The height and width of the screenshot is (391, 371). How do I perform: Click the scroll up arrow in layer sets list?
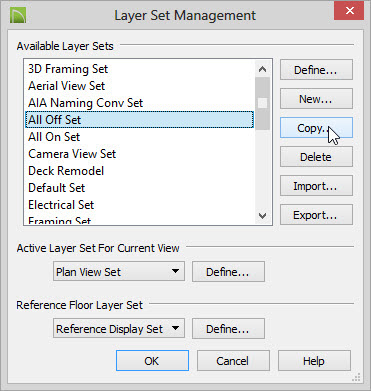point(263,69)
